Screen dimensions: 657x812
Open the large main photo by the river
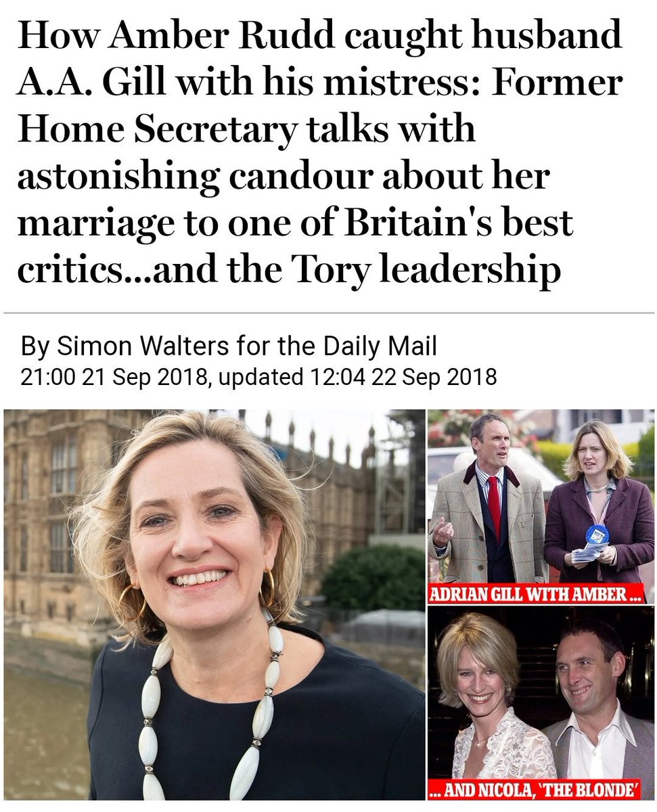[214, 604]
